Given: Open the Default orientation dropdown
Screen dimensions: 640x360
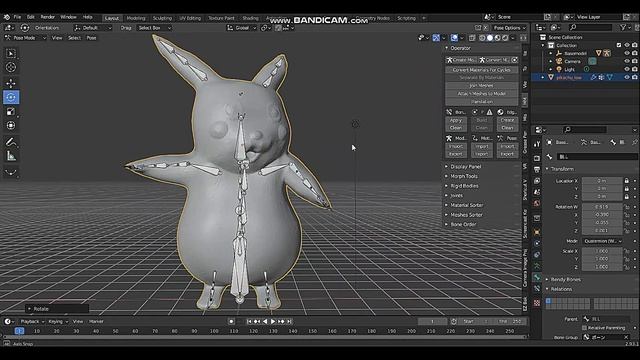Looking at the screenshot, I should pos(93,28).
